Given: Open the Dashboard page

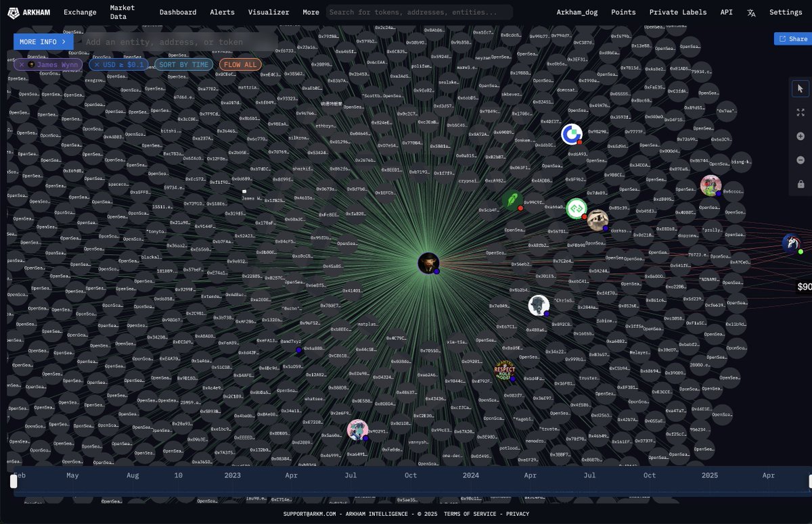Looking at the screenshot, I should [x=178, y=12].
